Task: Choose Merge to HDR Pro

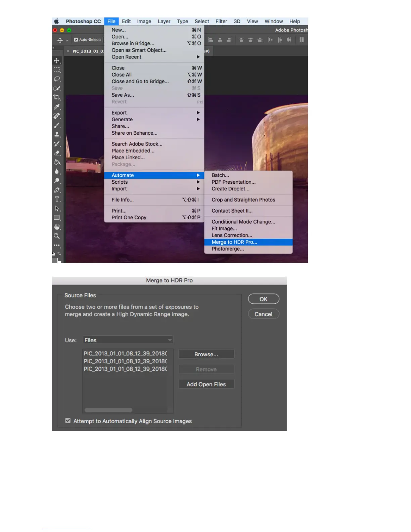Action: [x=248, y=242]
